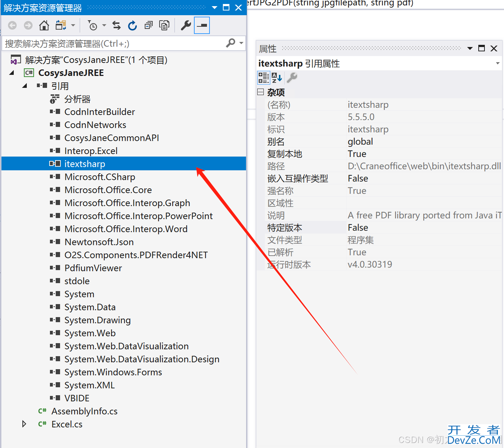
Task: Open itextsharp object selector dropdown in Properties
Action: tap(498, 64)
